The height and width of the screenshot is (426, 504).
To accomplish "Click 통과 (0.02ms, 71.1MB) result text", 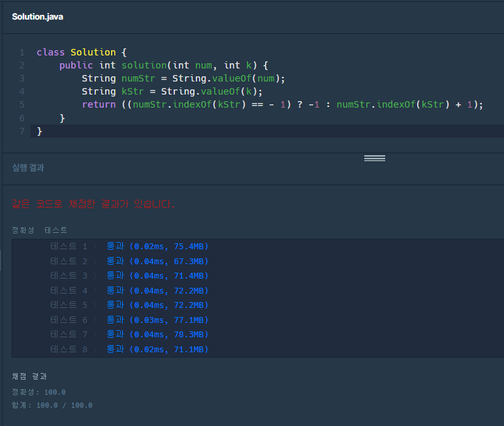I will pos(157,349).
